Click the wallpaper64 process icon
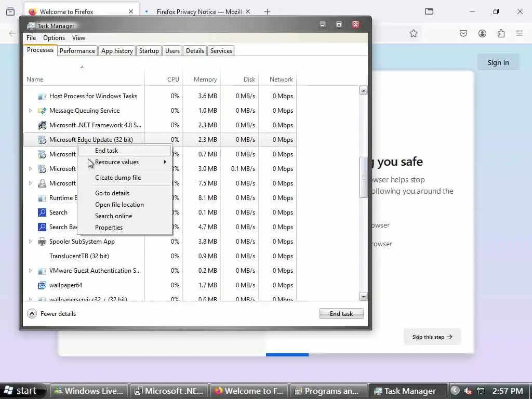The width and height of the screenshot is (532, 399). tap(42, 285)
